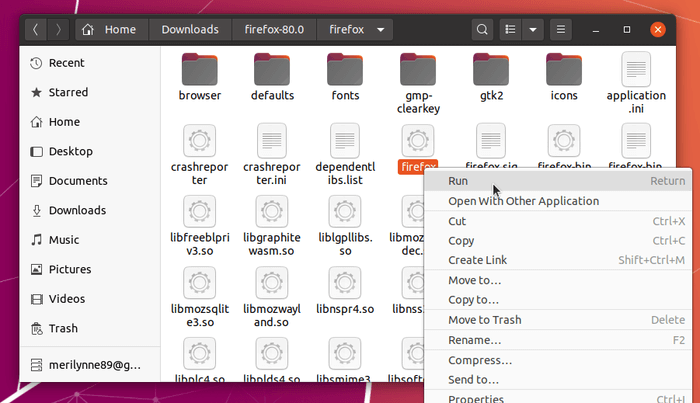Viewport: 700px width, 403px height.
Task: Select the application.ini file icon
Action: (636, 69)
